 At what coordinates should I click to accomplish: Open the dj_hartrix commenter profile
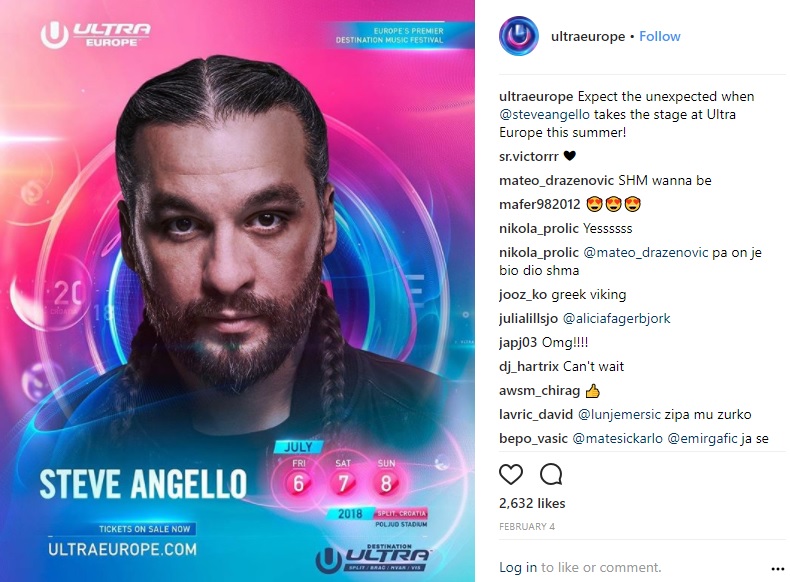tap(529, 366)
